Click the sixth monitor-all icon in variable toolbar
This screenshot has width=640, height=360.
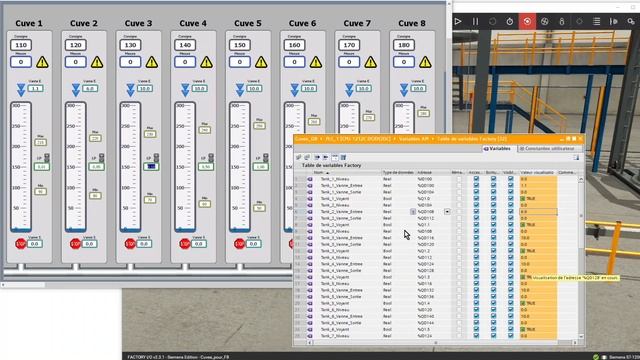click(x=343, y=157)
